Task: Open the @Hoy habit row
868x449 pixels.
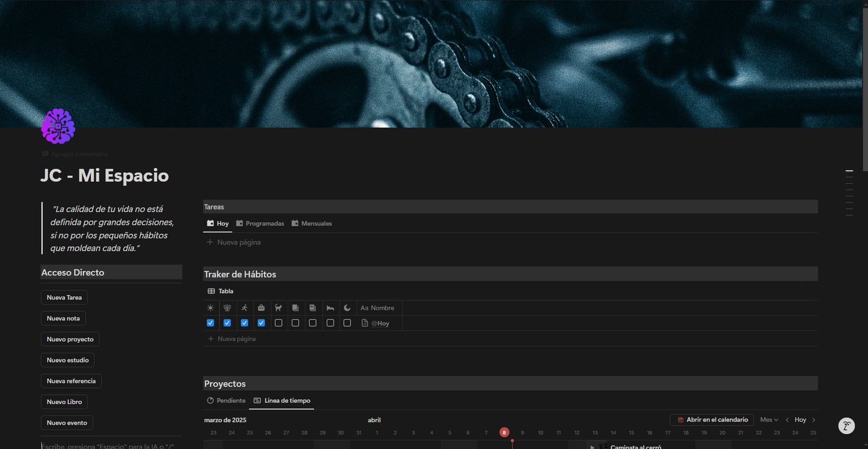Action: click(380, 324)
